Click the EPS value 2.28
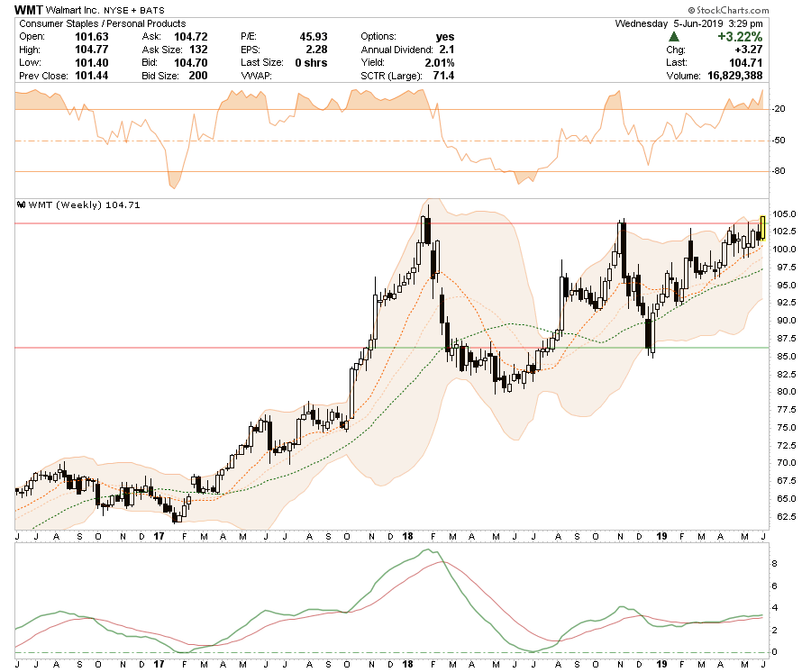 [x=316, y=50]
